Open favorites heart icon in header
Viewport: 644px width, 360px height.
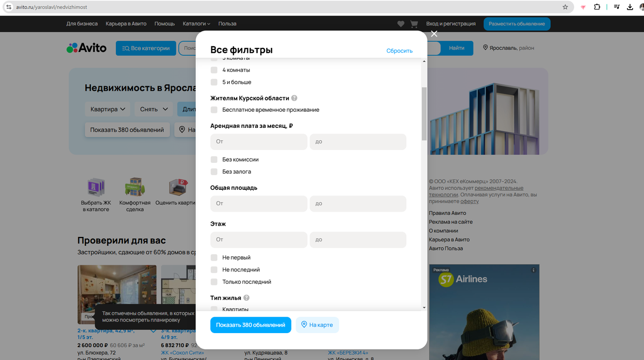401,24
